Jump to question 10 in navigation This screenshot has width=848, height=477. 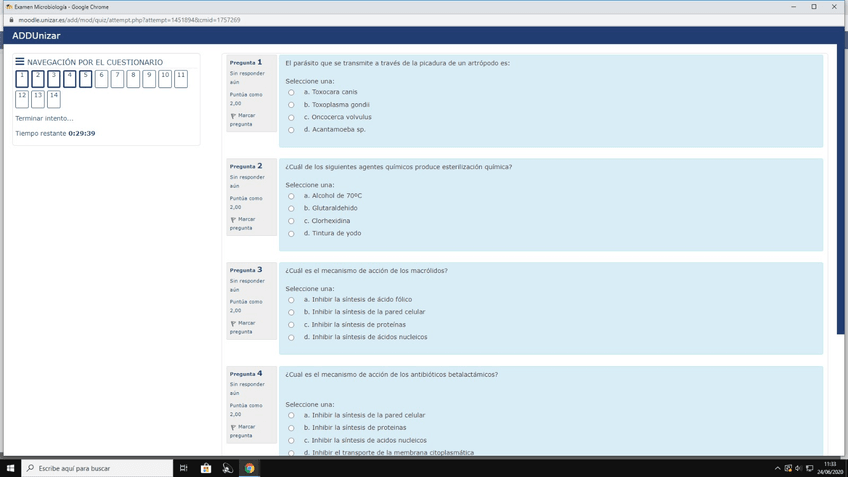click(165, 79)
